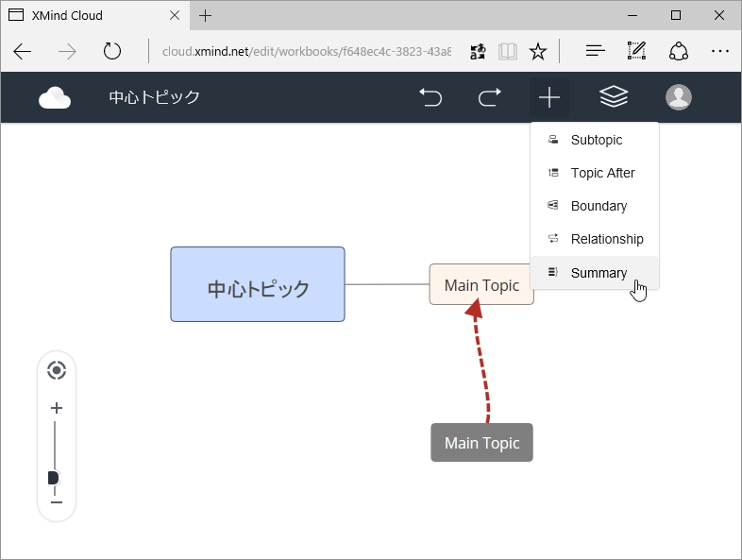Screen dimensions: 742x560
Task: Select the gray floating Main Topic
Action: 481,443
